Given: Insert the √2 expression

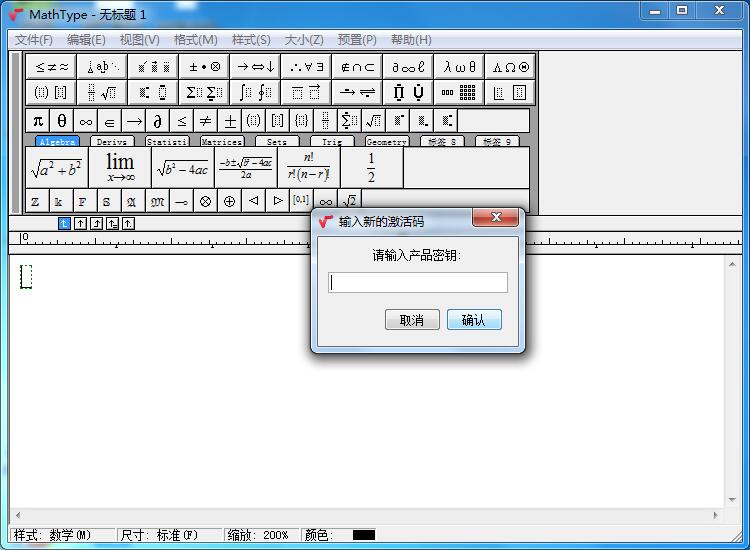Looking at the screenshot, I should [350, 201].
